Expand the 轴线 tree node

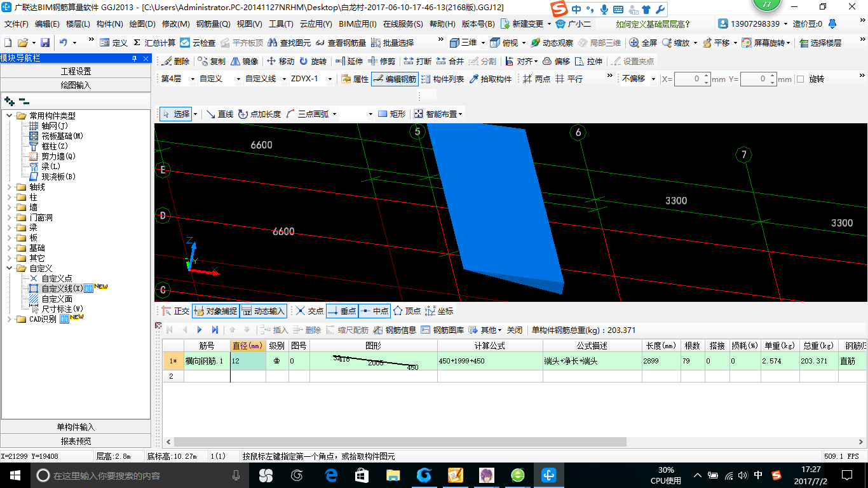pos(9,187)
